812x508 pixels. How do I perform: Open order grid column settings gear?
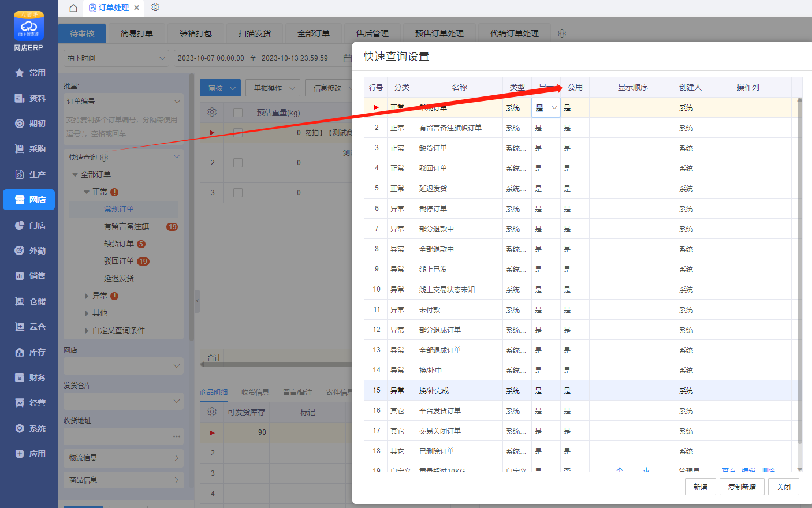tap(212, 112)
